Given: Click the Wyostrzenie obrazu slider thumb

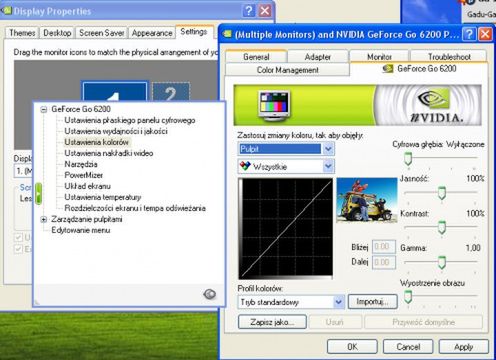Looking at the screenshot, I should [x=408, y=297].
